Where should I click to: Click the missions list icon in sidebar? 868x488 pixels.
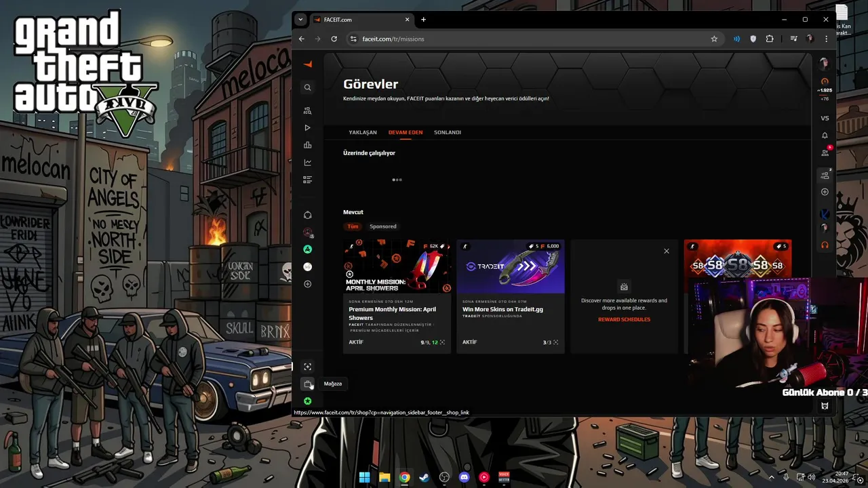[307, 180]
